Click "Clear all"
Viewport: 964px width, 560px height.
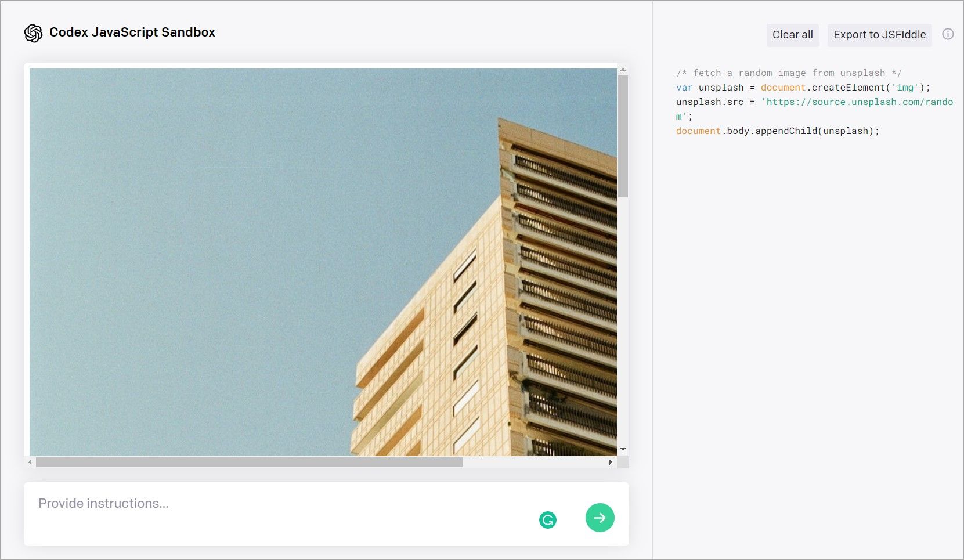(792, 35)
